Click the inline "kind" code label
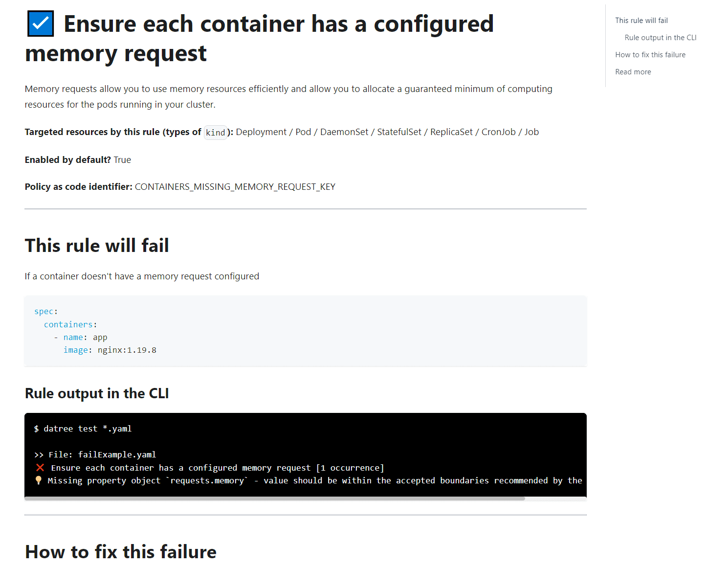728x568 pixels. (215, 133)
